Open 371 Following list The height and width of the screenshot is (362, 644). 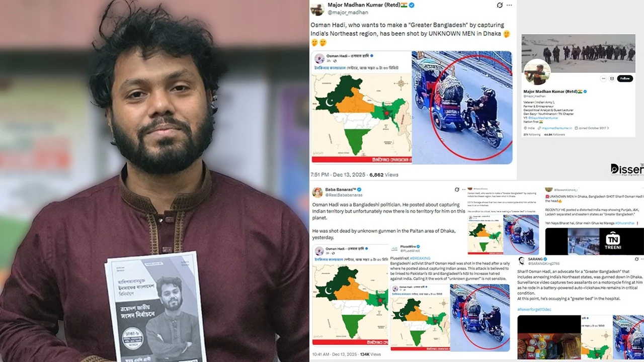(532, 135)
